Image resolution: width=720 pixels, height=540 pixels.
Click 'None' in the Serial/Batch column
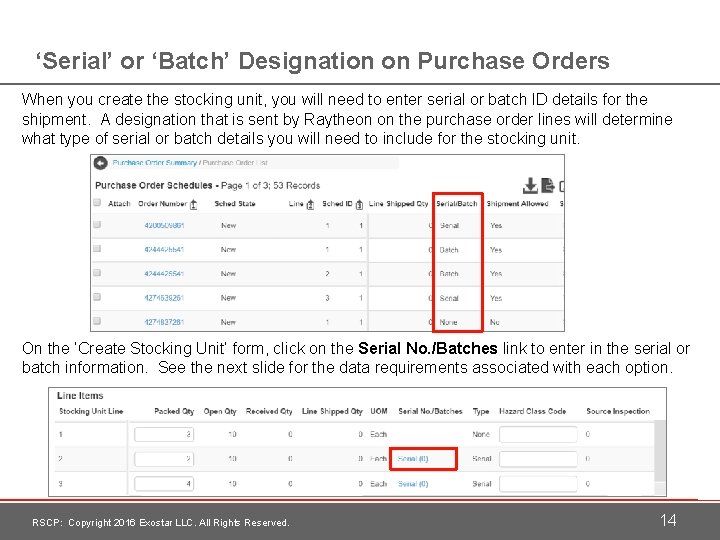[448, 322]
